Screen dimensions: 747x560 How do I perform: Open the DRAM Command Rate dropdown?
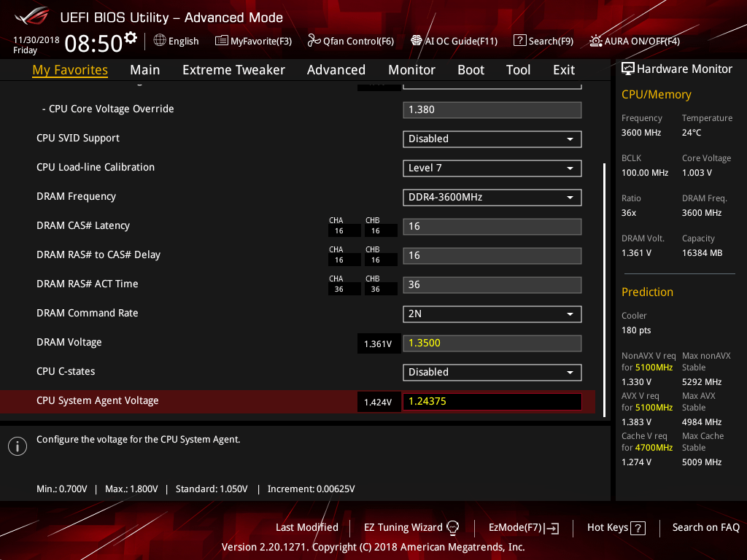(x=492, y=314)
